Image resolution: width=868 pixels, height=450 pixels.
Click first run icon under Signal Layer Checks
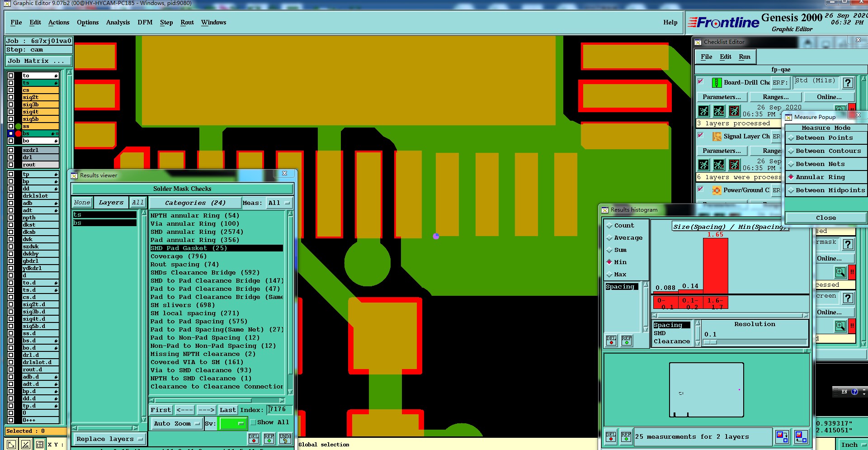tap(704, 165)
